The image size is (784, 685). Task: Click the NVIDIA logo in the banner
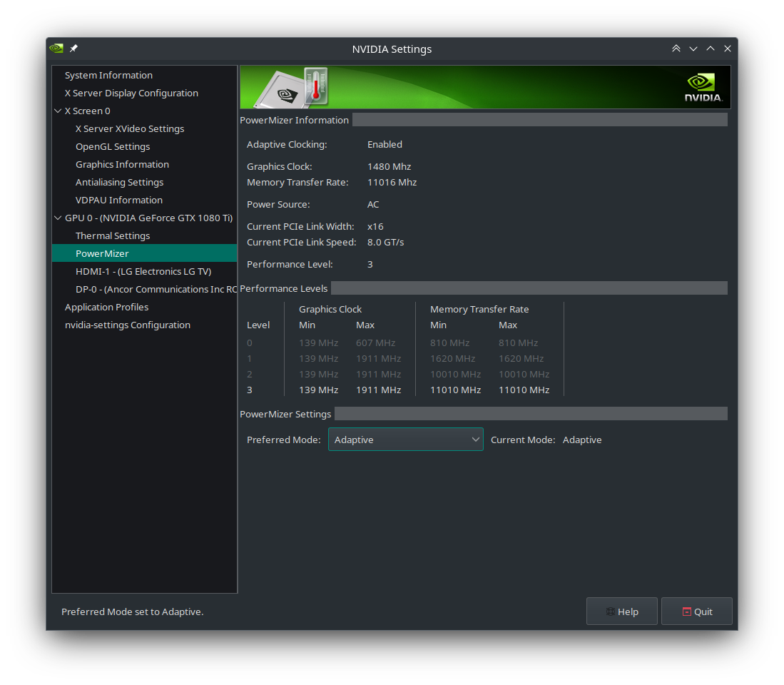tap(703, 88)
